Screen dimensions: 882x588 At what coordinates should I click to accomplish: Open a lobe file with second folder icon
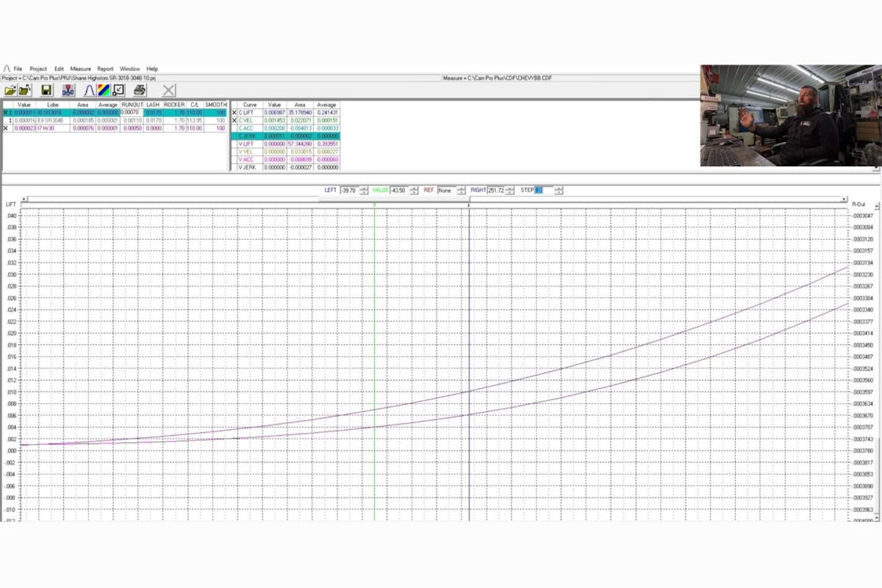(x=24, y=90)
